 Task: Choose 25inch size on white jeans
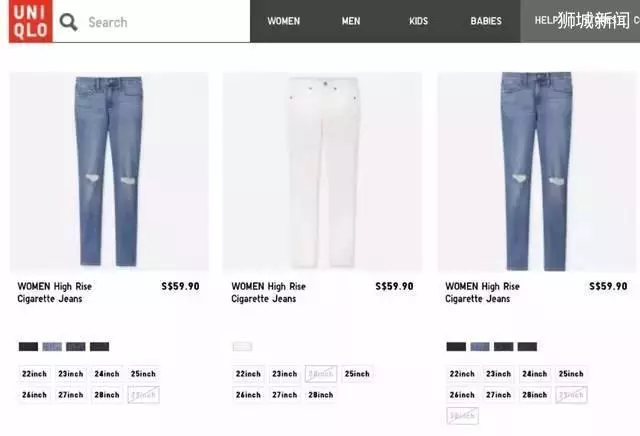[357, 374]
